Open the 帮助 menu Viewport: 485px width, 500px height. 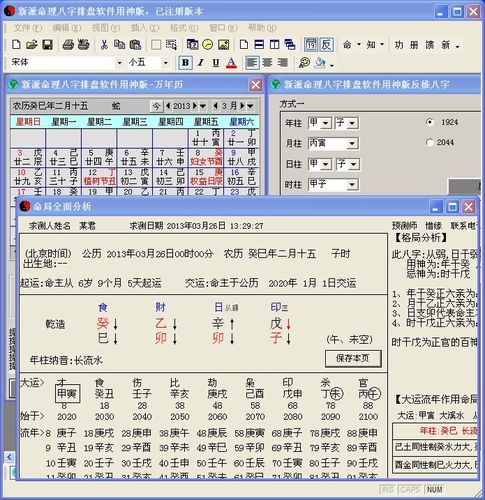(x=262, y=28)
